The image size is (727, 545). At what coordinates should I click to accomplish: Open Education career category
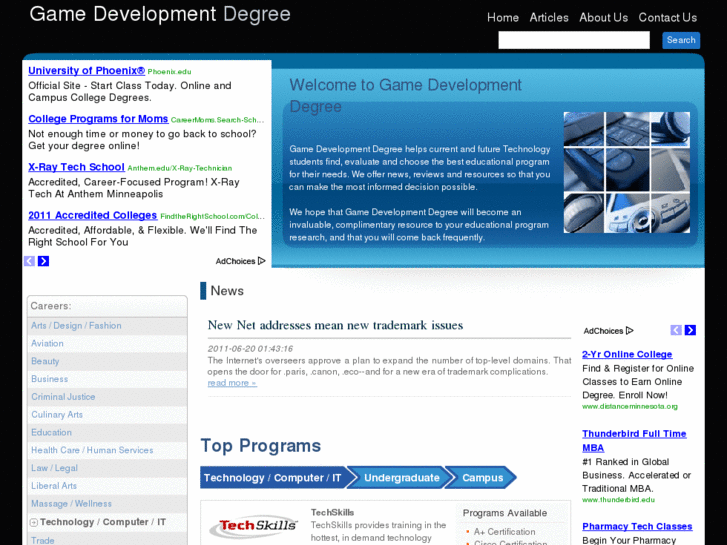coord(51,432)
